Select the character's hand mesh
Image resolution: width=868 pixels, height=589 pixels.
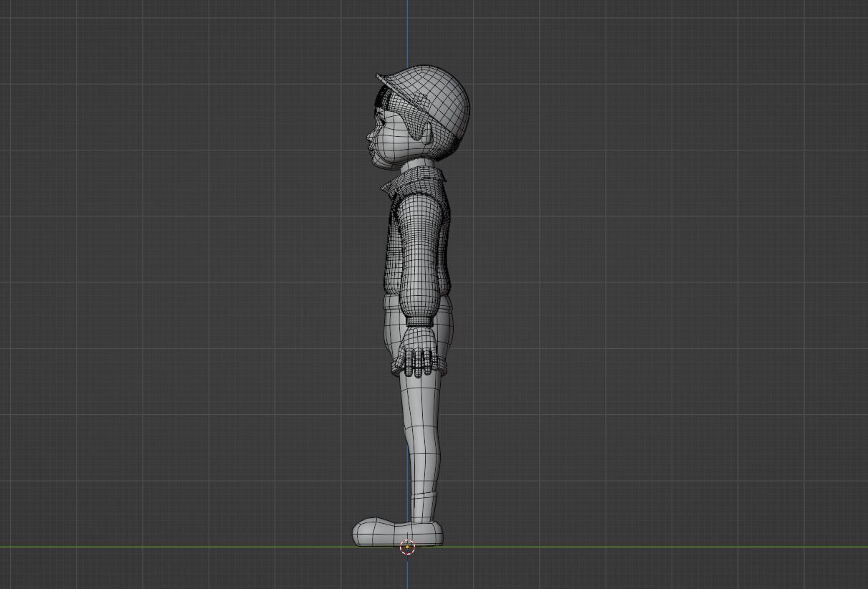[x=419, y=351]
